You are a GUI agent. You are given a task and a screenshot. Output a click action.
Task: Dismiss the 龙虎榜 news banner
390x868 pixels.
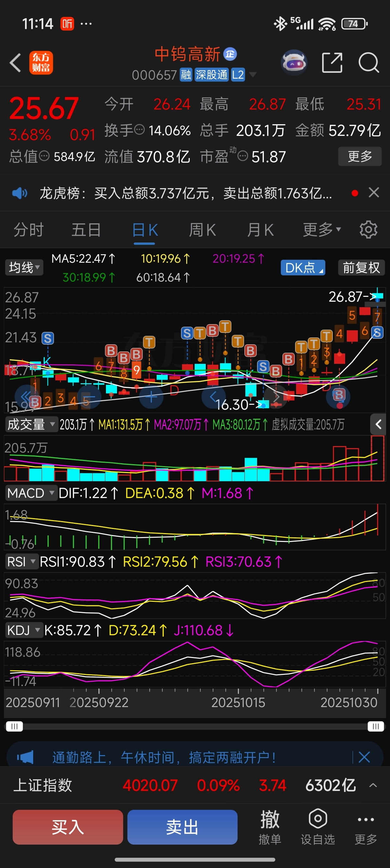(x=374, y=193)
